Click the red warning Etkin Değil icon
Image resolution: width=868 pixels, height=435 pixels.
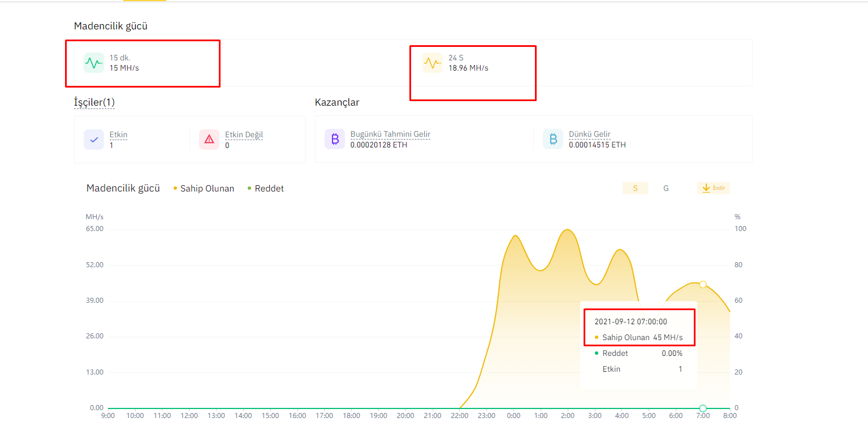click(209, 140)
